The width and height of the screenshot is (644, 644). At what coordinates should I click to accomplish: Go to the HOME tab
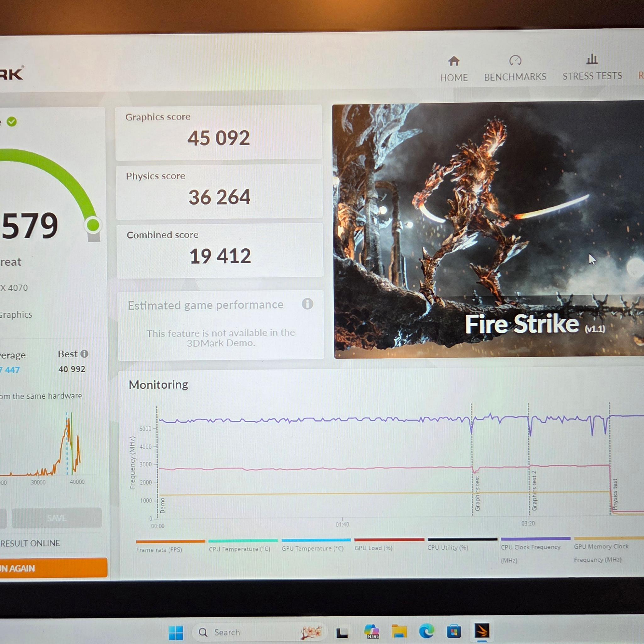coord(454,69)
